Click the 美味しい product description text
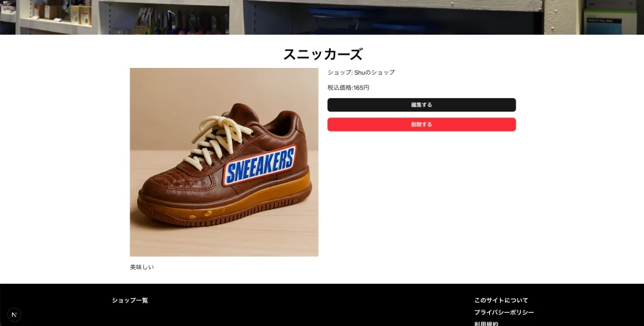The height and width of the screenshot is (326, 644). [x=142, y=267]
